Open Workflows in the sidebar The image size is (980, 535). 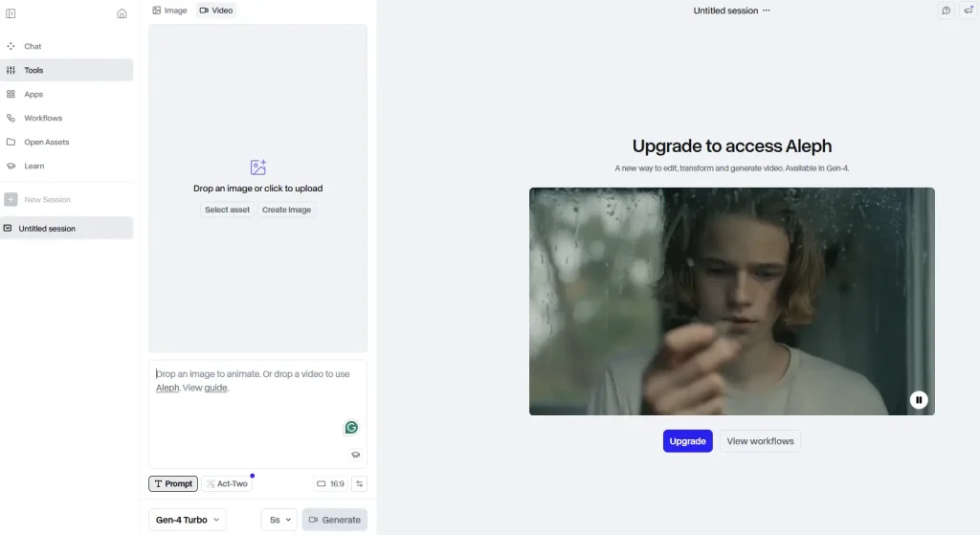43,118
